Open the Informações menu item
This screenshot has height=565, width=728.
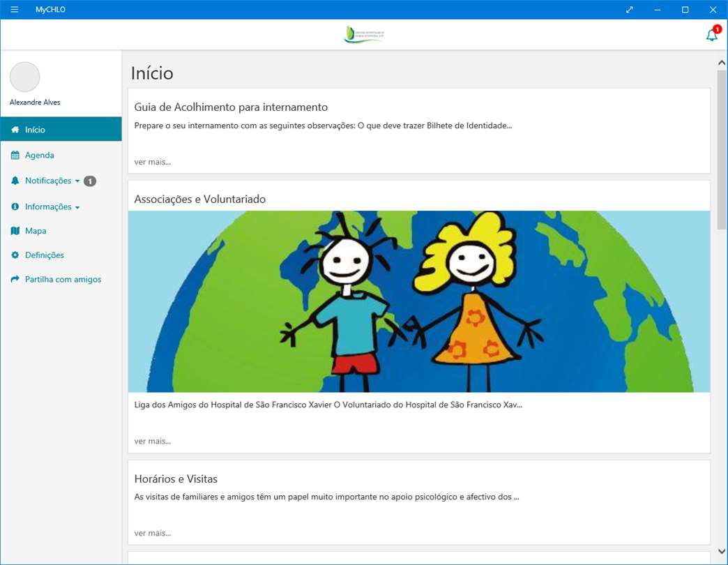coord(61,206)
